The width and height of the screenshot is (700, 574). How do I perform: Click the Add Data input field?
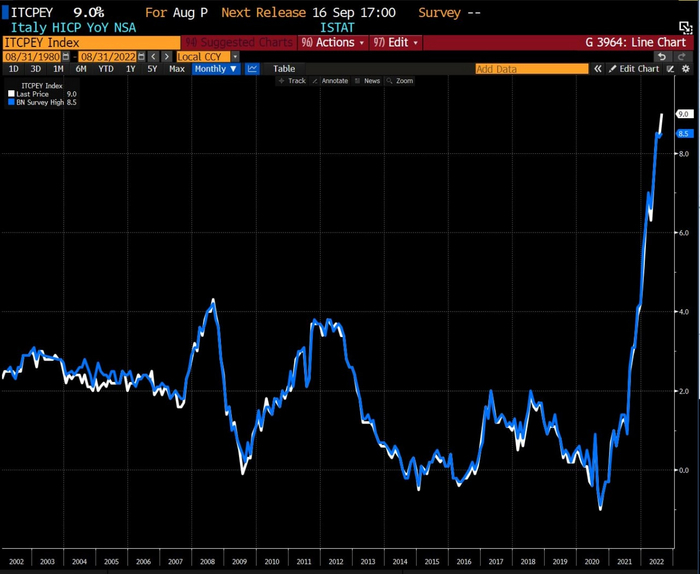tap(532, 69)
